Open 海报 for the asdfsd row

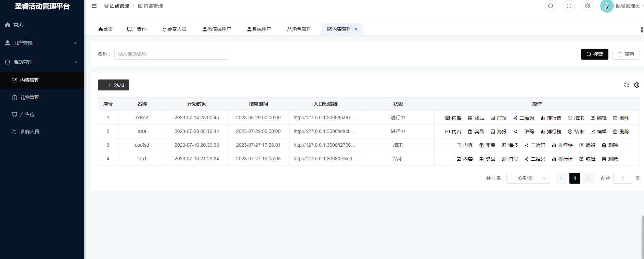click(x=510, y=145)
